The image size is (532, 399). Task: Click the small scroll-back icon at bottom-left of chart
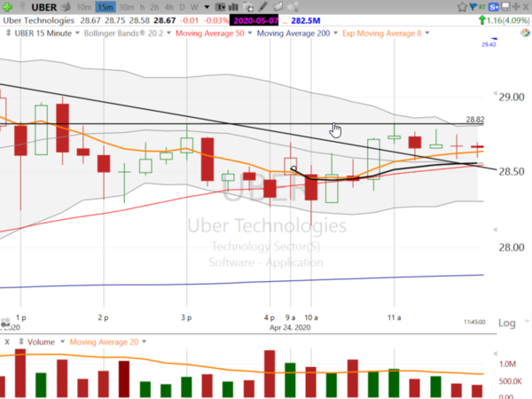[5, 323]
